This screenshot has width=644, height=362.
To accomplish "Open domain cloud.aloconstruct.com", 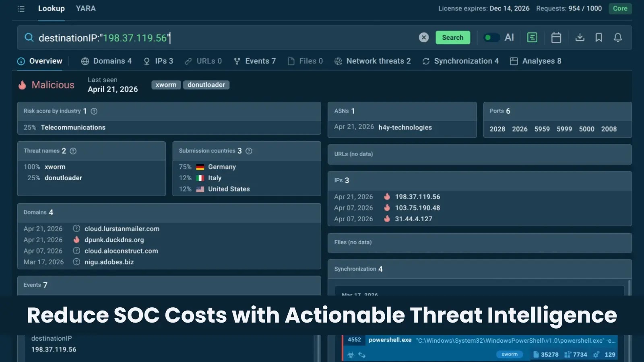I will 121,251.
